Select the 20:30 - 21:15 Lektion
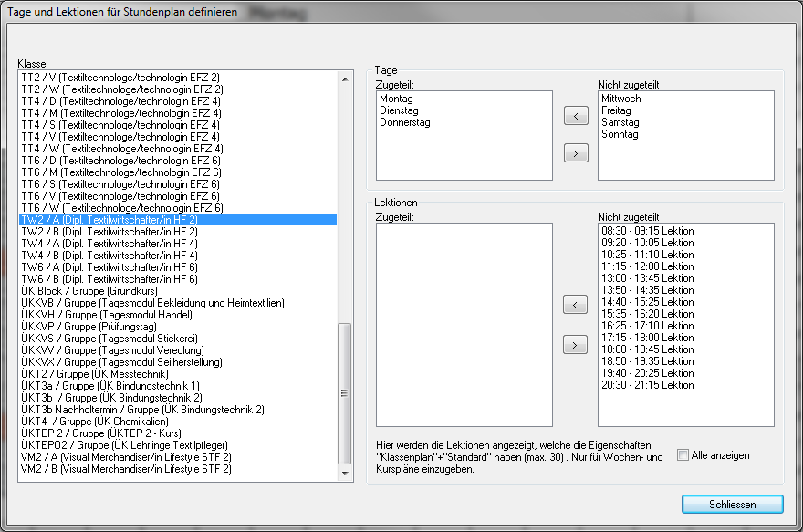The image size is (803, 532). tap(647, 385)
